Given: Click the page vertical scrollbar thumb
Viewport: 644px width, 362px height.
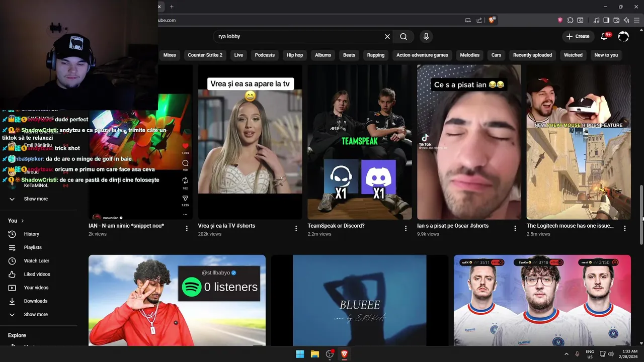Looking at the screenshot, I should pyautogui.click(x=641, y=215).
